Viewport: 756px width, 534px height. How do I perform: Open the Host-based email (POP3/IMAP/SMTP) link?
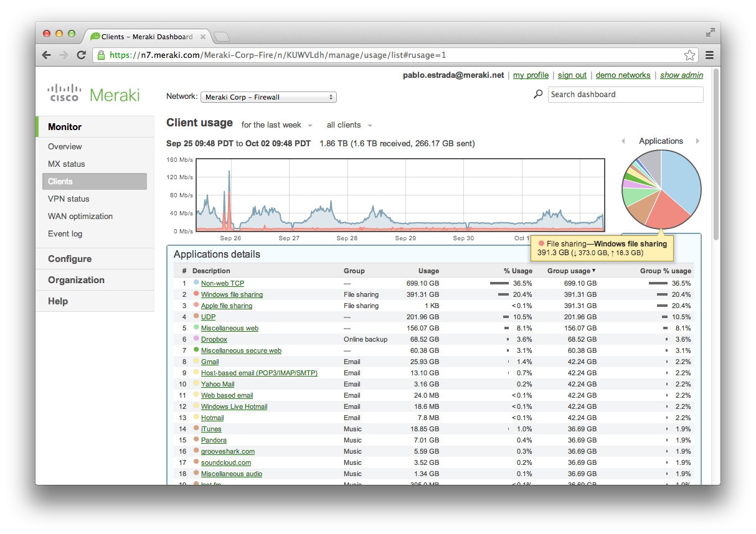coord(259,373)
